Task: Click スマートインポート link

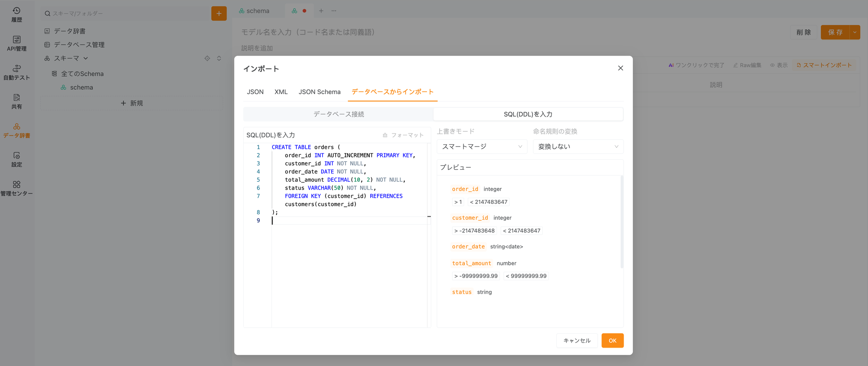Action: 824,65
